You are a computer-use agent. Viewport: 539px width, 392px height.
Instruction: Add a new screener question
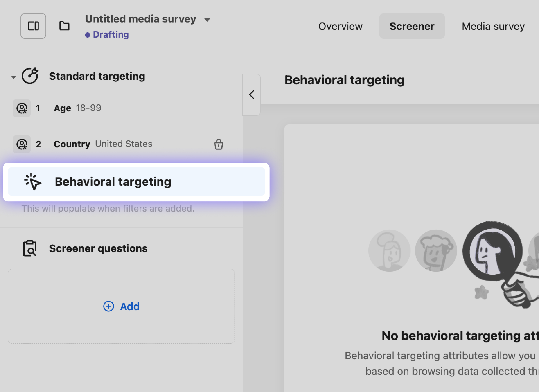[x=130, y=306]
